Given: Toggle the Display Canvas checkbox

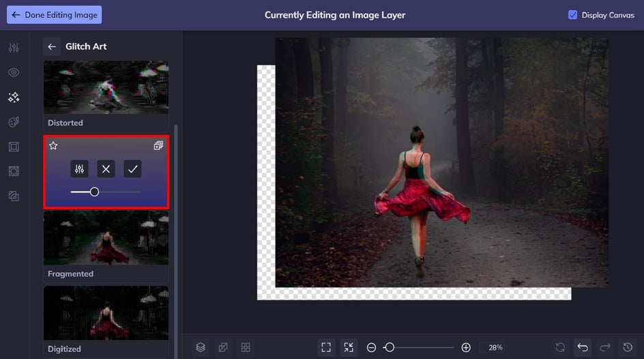Looking at the screenshot, I should click(x=572, y=15).
